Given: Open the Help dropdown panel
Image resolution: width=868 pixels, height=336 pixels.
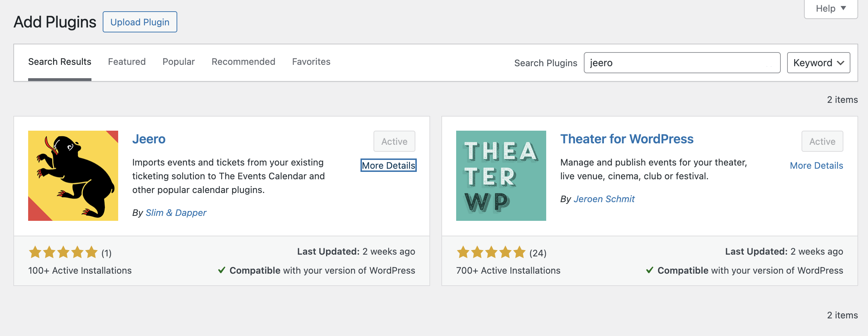Looking at the screenshot, I should (831, 8).
